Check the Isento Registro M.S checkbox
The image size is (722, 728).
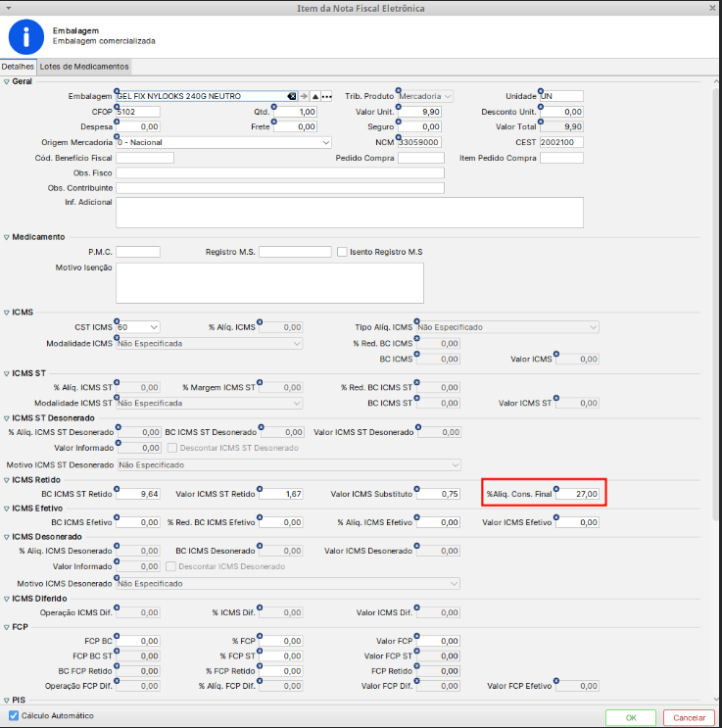342,252
